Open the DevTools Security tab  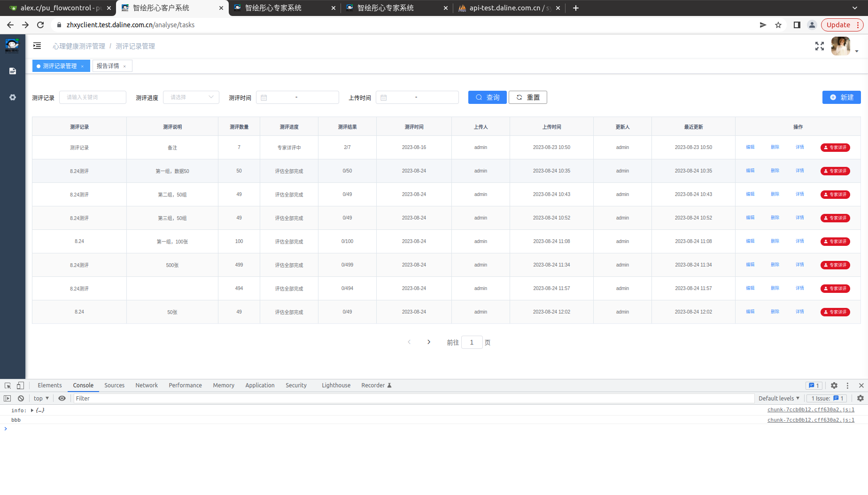click(296, 385)
